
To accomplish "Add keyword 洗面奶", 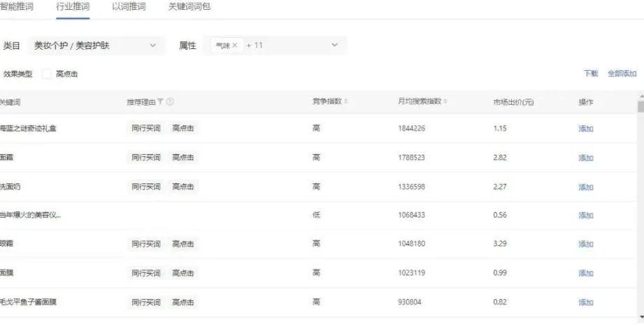I will click(x=586, y=187).
